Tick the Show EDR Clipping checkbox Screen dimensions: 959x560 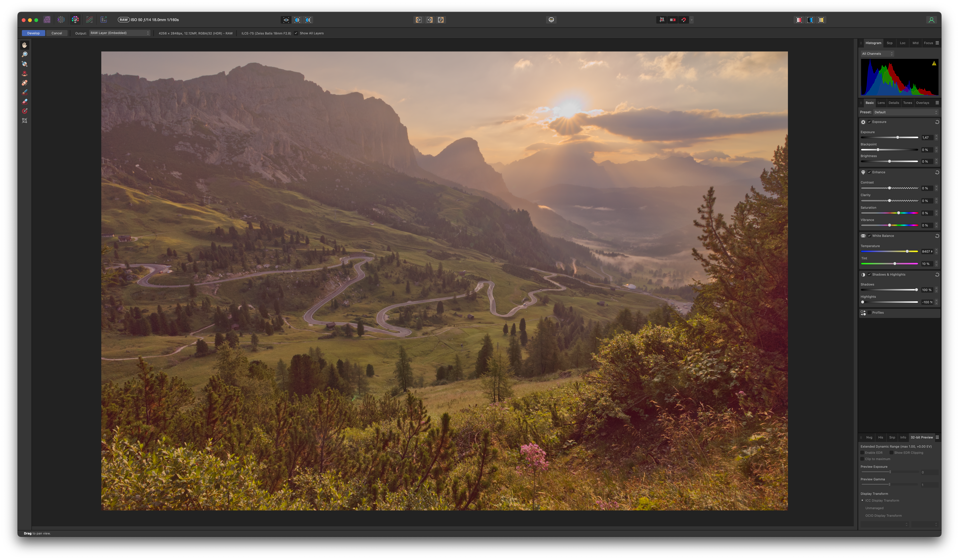[x=891, y=452]
